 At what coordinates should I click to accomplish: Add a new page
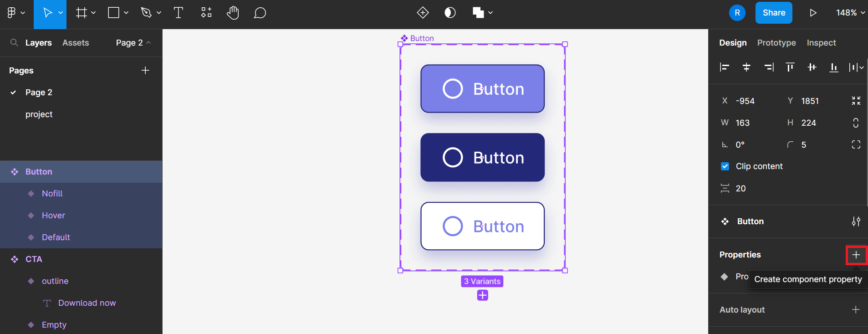click(x=145, y=70)
